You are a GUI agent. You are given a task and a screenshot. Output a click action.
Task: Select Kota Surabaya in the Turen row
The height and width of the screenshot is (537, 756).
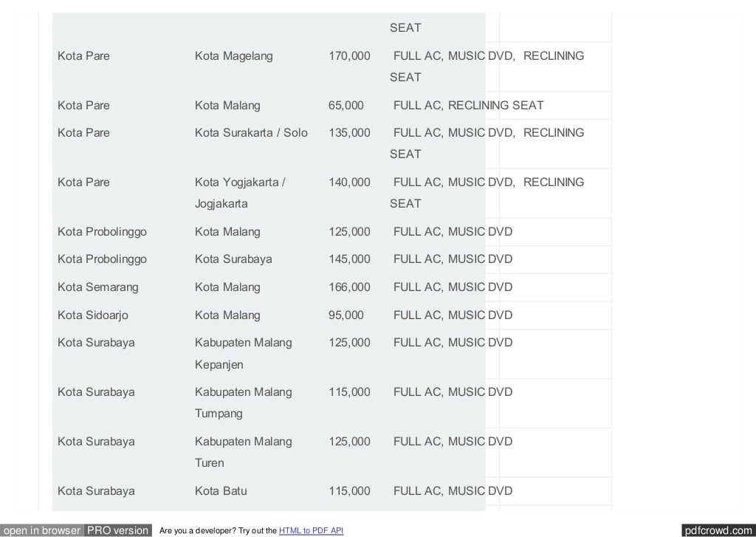click(x=96, y=442)
